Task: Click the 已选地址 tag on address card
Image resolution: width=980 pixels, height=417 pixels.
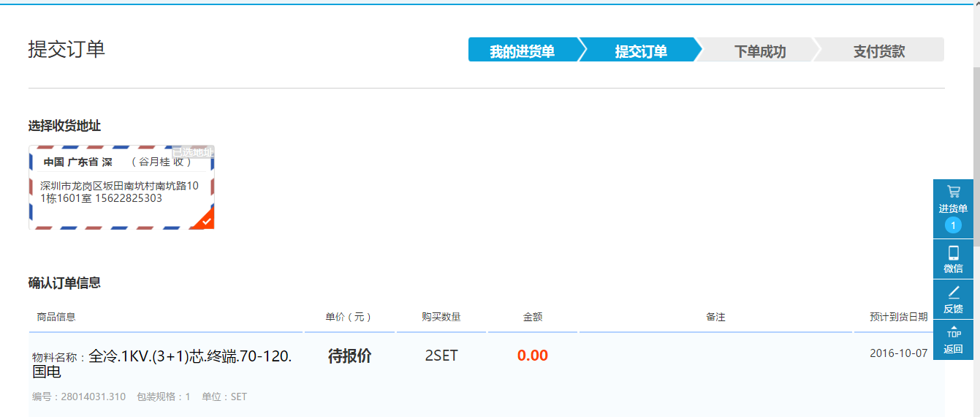Action: coord(192,152)
